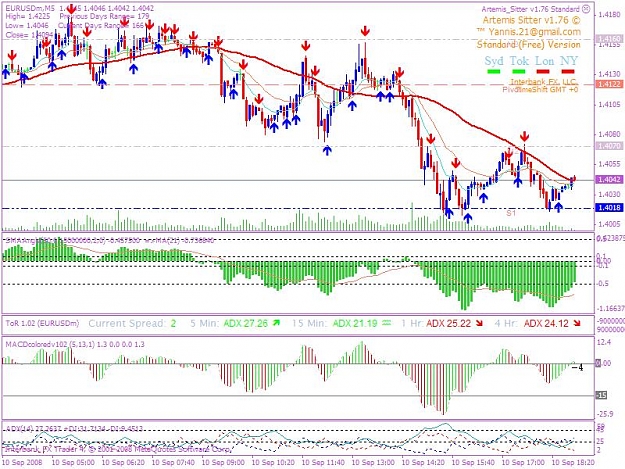
Task: Click the '10 Sep 2008' date label
Action: (x=22, y=463)
